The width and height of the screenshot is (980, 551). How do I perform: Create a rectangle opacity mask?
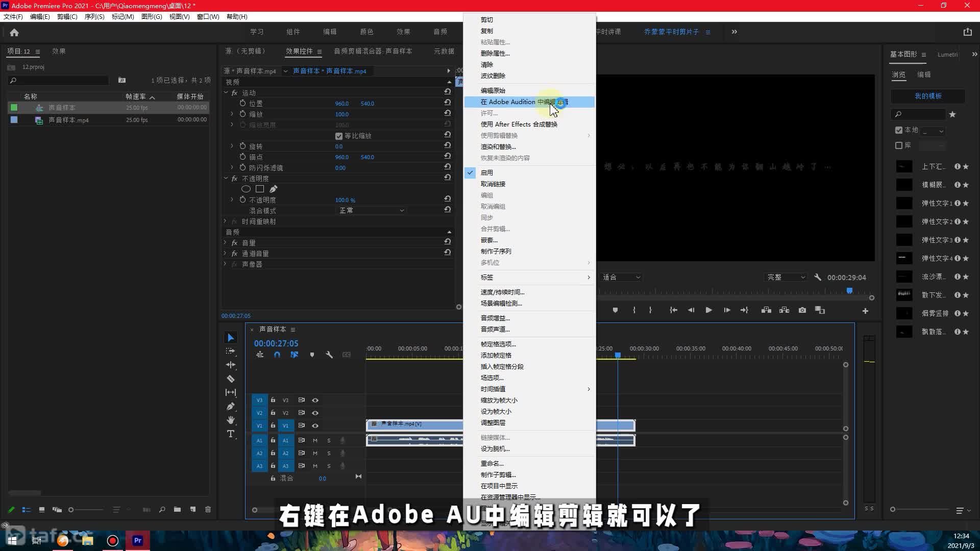(260, 189)
